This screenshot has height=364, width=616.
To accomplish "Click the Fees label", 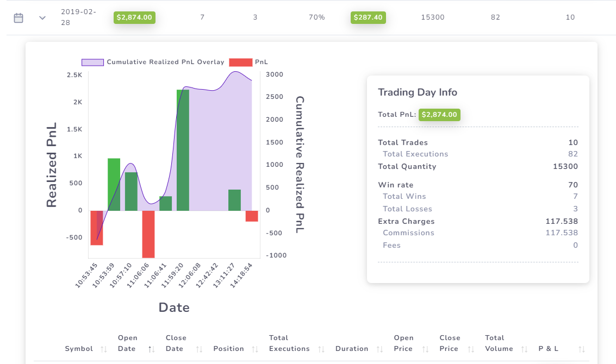I will click(391, 246).
